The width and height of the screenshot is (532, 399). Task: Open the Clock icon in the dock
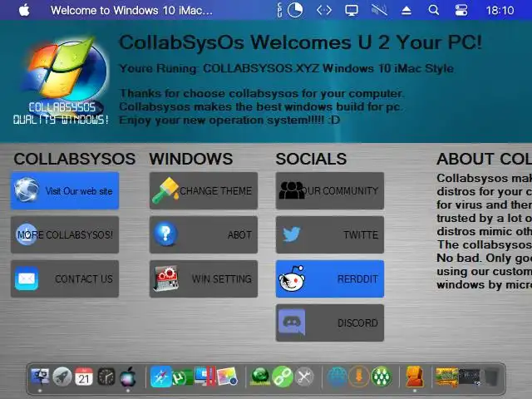pyautogui.click(x=106, y=377)
